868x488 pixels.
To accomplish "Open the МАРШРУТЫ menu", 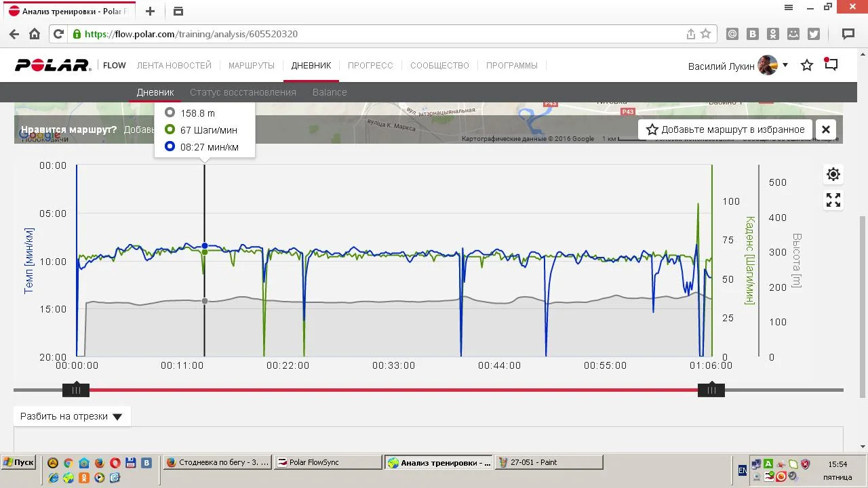I will 252,65.
